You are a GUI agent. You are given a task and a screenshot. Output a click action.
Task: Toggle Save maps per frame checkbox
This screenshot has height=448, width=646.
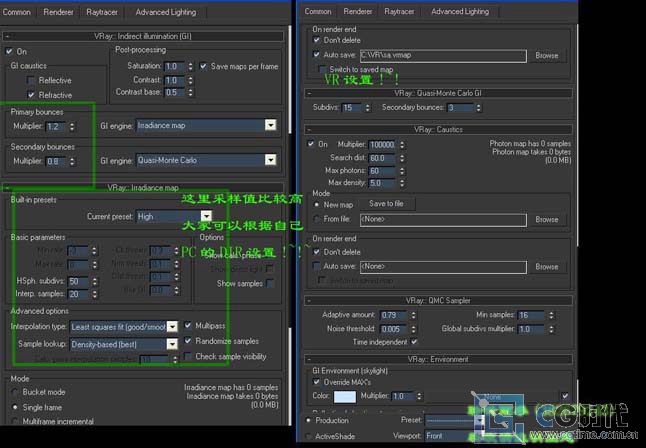[x=205, y=66]
